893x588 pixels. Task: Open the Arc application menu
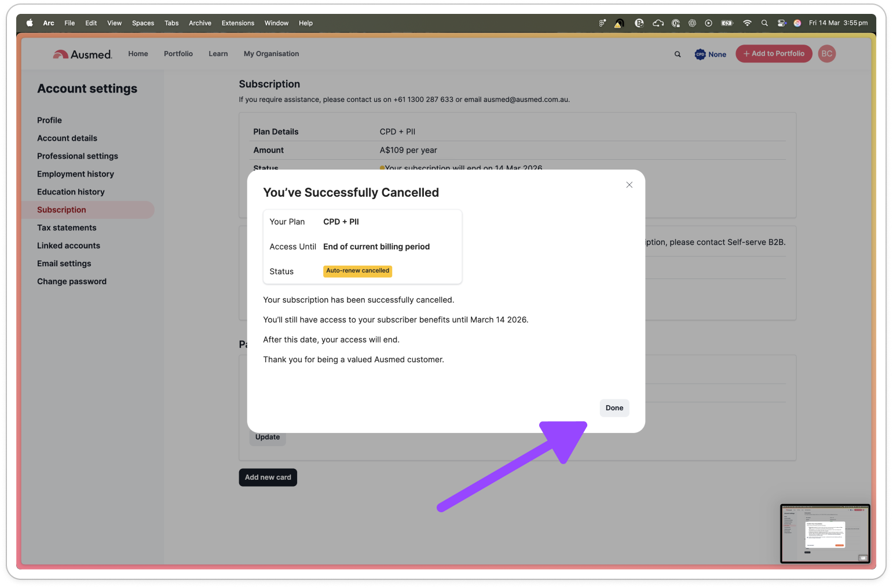(x=49, y=23)
